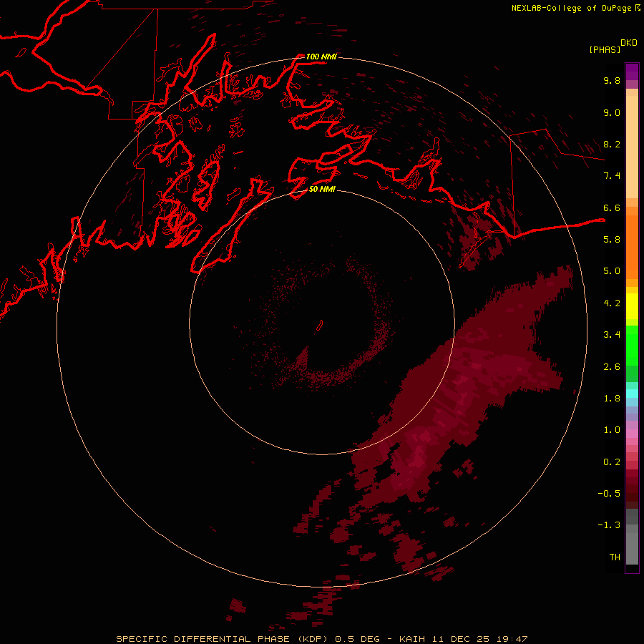Click the -1.3 value on the color scale
The width and height of the screenshot is (644, 644).
coord(609,525)
